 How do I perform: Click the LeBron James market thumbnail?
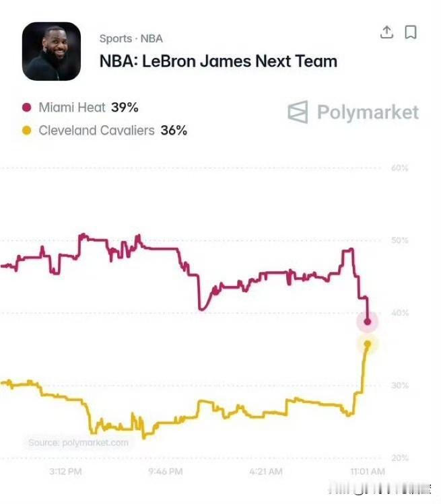coord(51,51)
